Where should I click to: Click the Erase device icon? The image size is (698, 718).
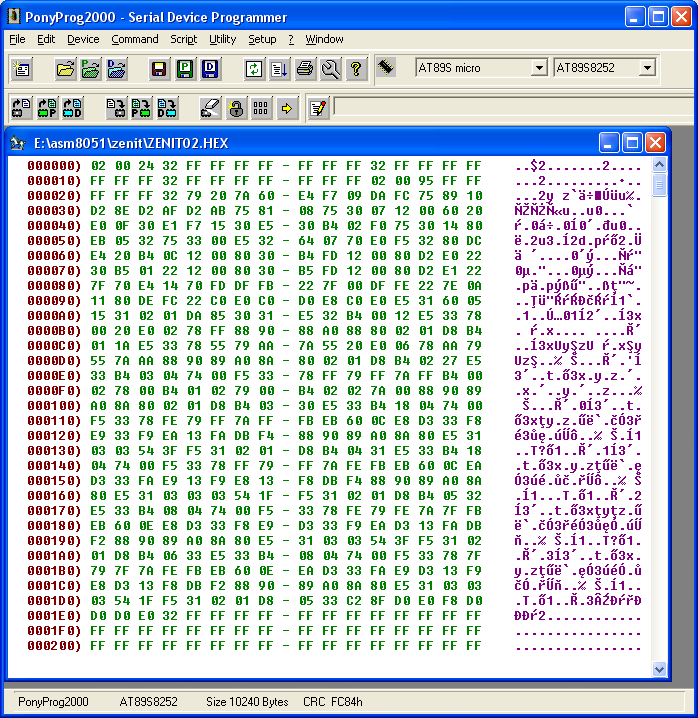click(210, 109)
